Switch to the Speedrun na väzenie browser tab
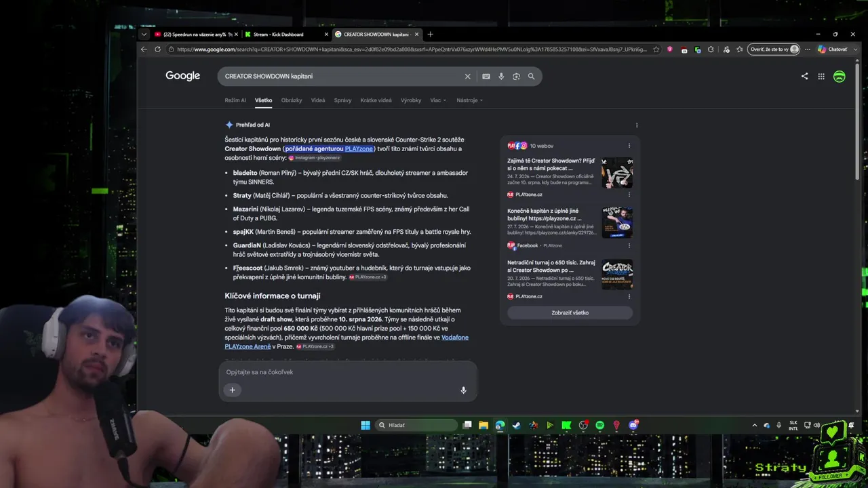 (x=195, y=34)
